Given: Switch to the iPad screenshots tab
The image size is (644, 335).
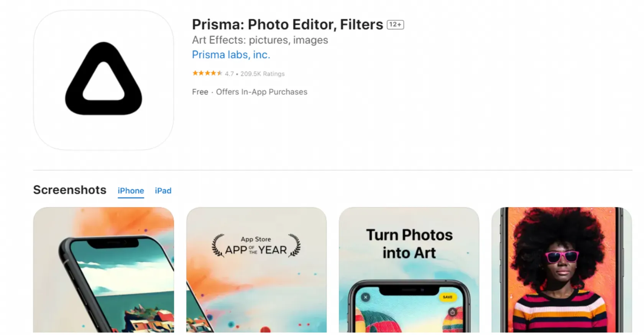Looking at the screenshot, I should click(x=163, y=191).
